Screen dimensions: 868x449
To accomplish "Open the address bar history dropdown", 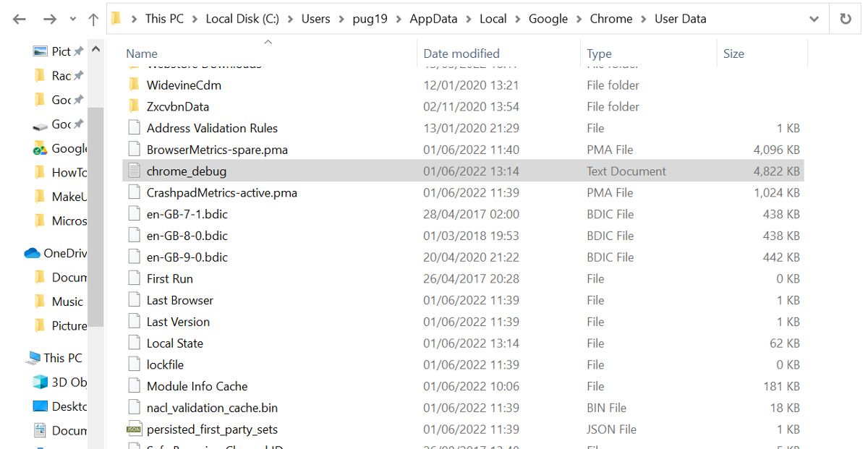I will pos(814,19).
